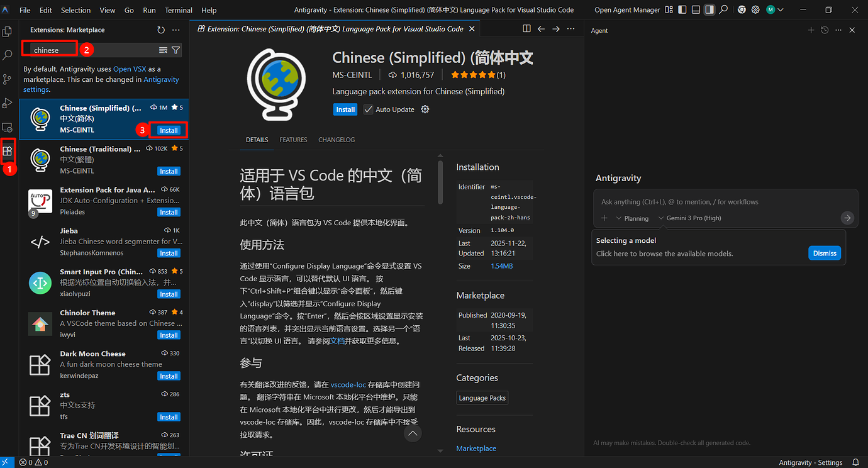Open the Extensions view in activity bar
868x468 pixels.
point(8,151)
